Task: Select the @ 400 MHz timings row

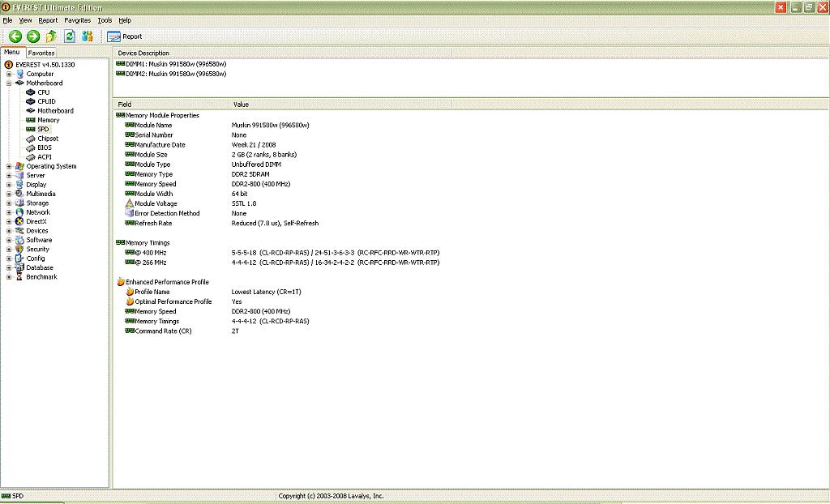Action: coord(282,253)
